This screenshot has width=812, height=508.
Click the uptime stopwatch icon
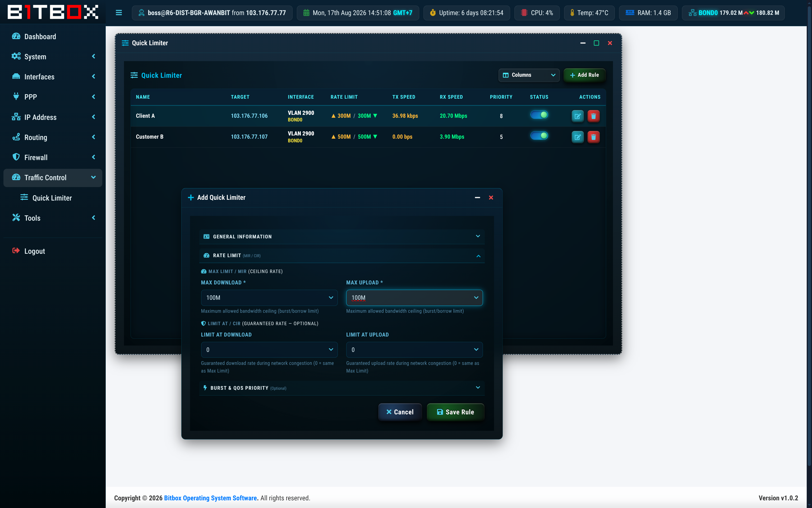[433, 13]
